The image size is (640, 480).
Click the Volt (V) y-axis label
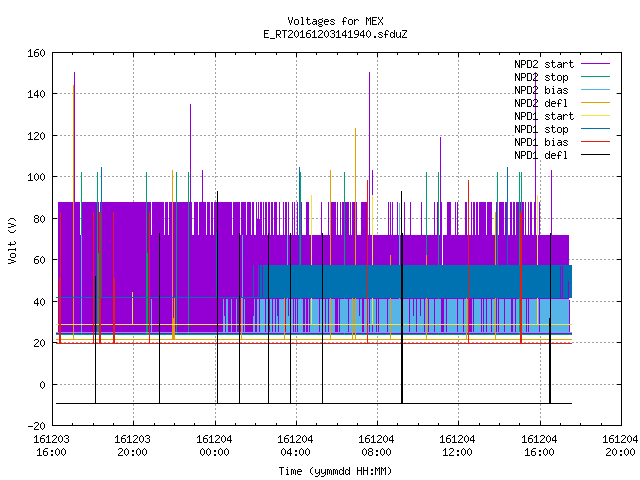click(13, 240)
